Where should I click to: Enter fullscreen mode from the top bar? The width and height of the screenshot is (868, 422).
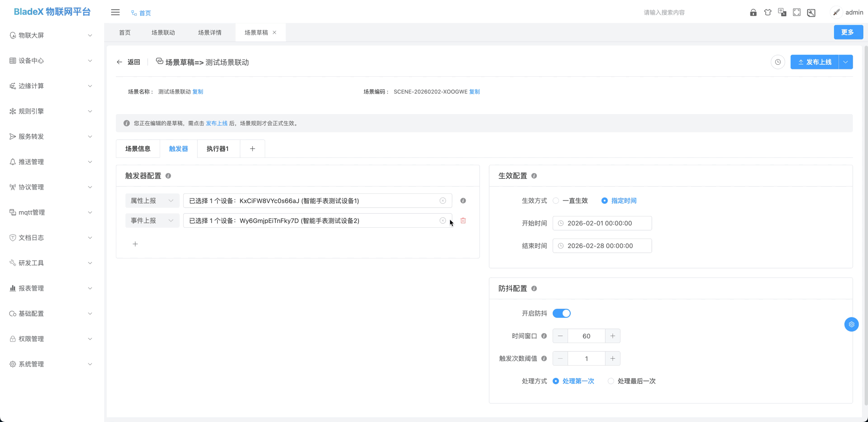[x=796, y=12]
